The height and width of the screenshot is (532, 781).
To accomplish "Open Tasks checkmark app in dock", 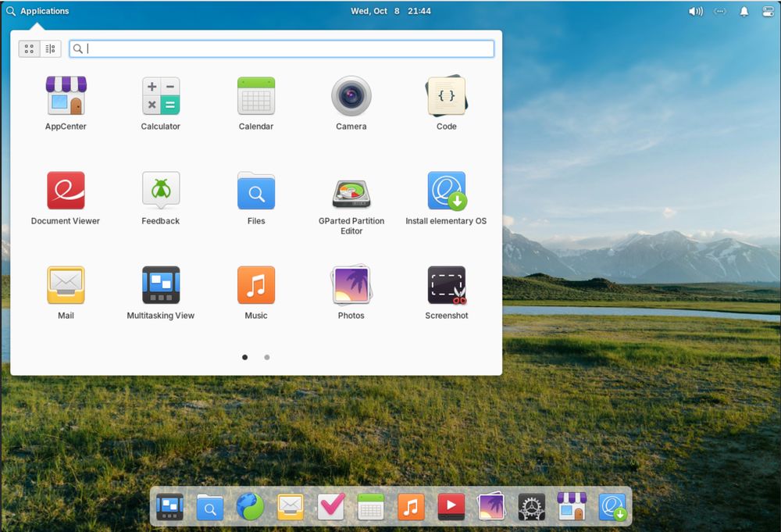I will [330, 506].
